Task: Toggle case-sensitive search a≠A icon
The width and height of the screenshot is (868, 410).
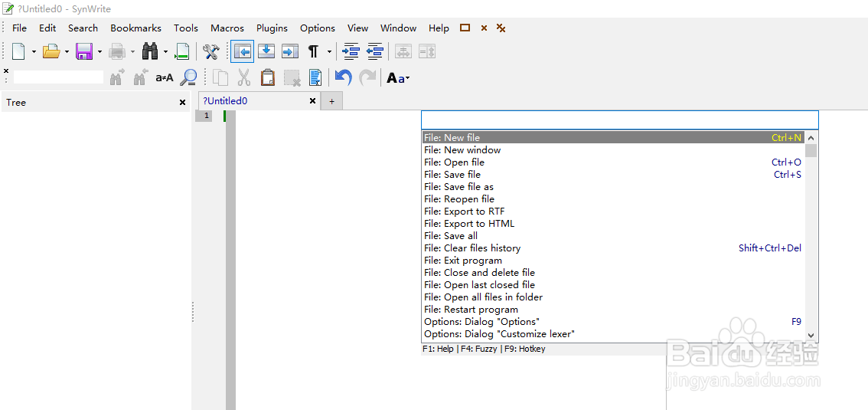Action: tap(165, 77)
